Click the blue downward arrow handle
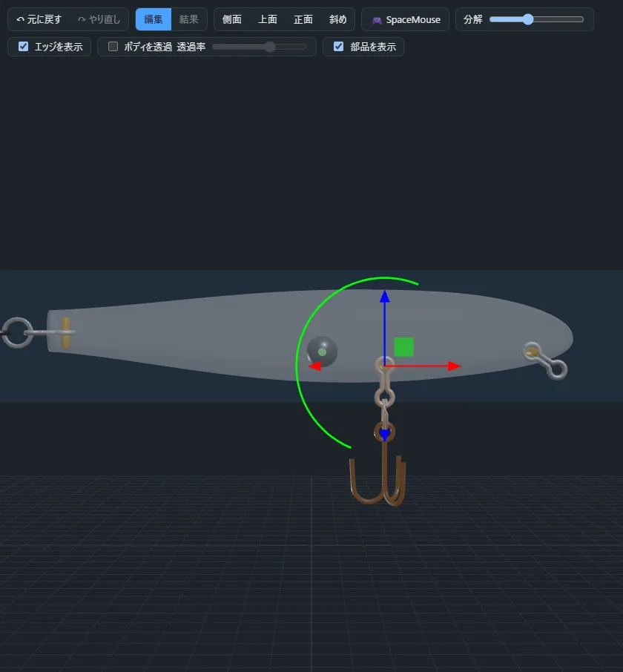 click(x=385, y=435)
